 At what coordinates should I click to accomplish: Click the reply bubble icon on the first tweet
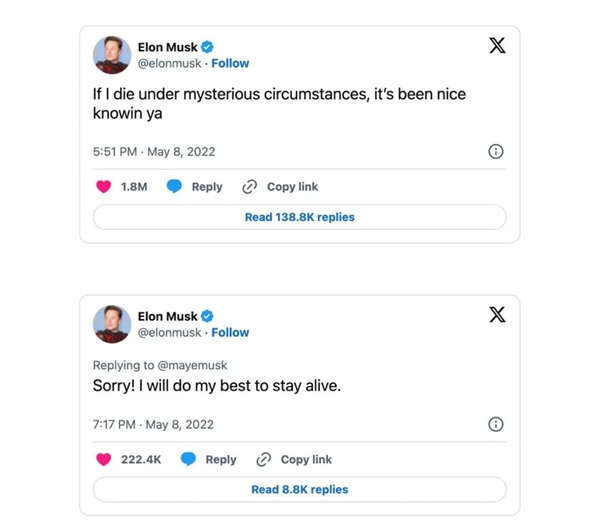click(175, 187)
